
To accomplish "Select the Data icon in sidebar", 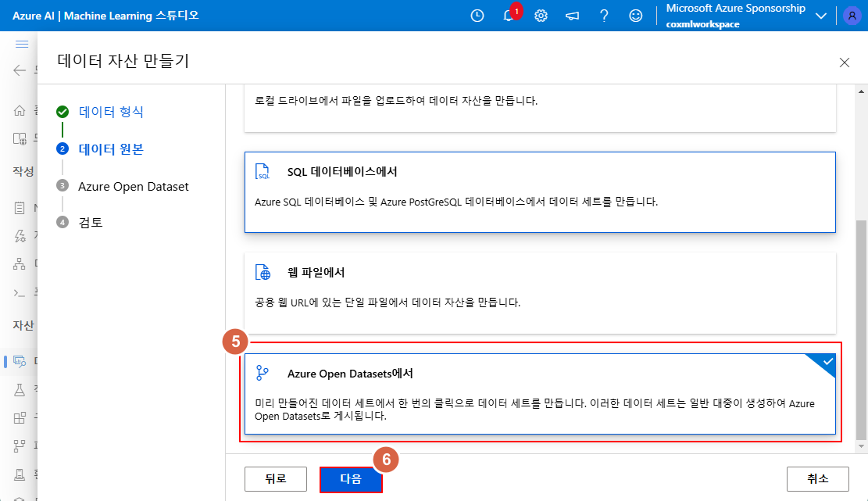I will [x=20, y=362].
